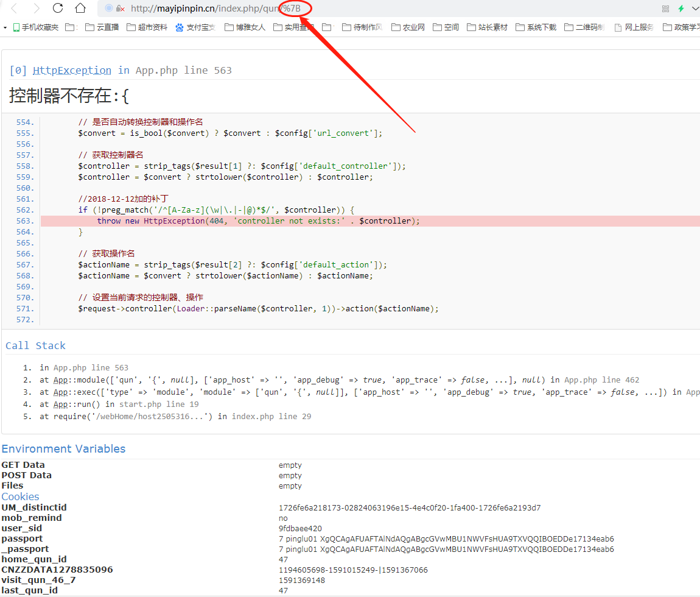Click highlighted line 563 throw statement
Screen dimensions: 700x597
coord(258,221)
